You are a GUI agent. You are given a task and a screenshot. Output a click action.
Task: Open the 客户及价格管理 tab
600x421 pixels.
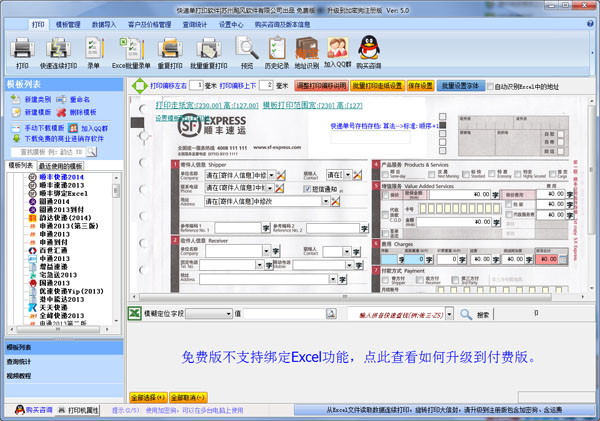click(x=150, y=24)
